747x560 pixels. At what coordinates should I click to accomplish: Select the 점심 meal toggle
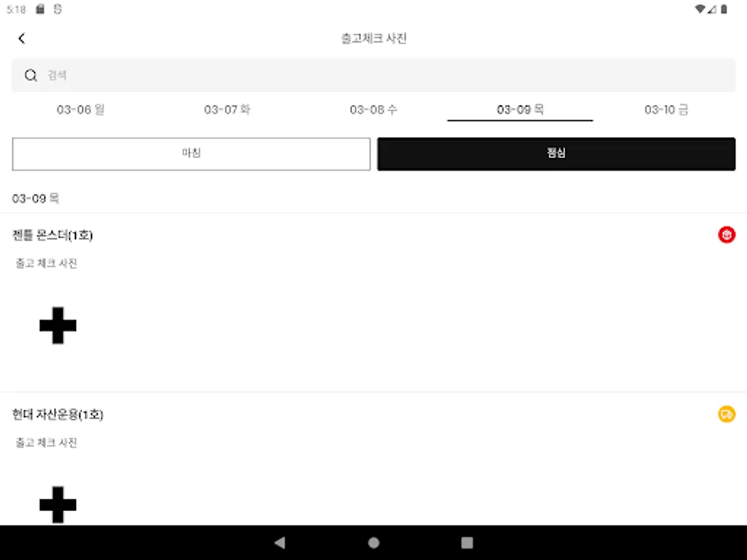click(x=557, y=154)
